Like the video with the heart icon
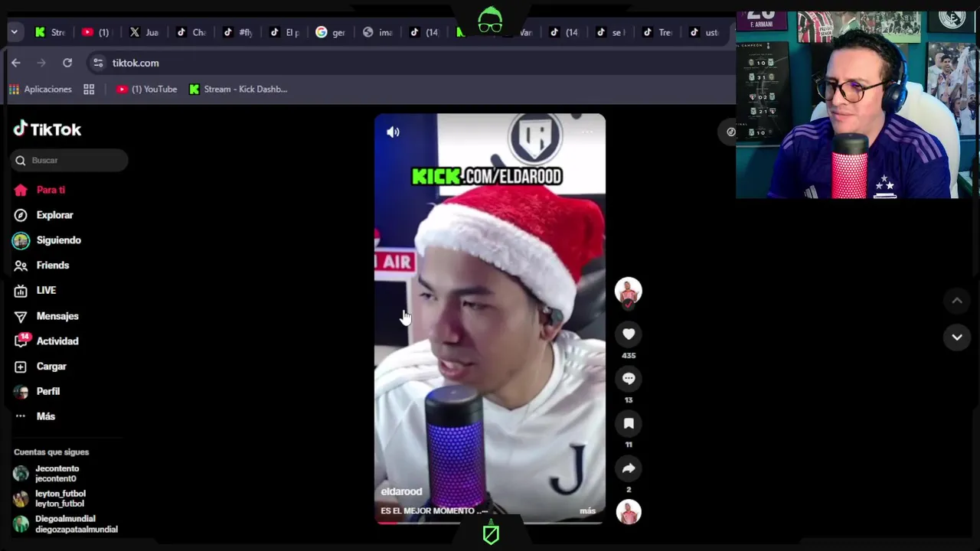980x551 pixels. (629, 334)
